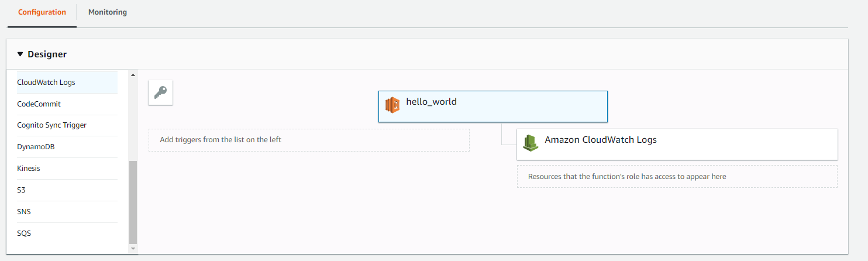
Task: Switch to the Monitoring tab
Action: (x=108, y=12)
